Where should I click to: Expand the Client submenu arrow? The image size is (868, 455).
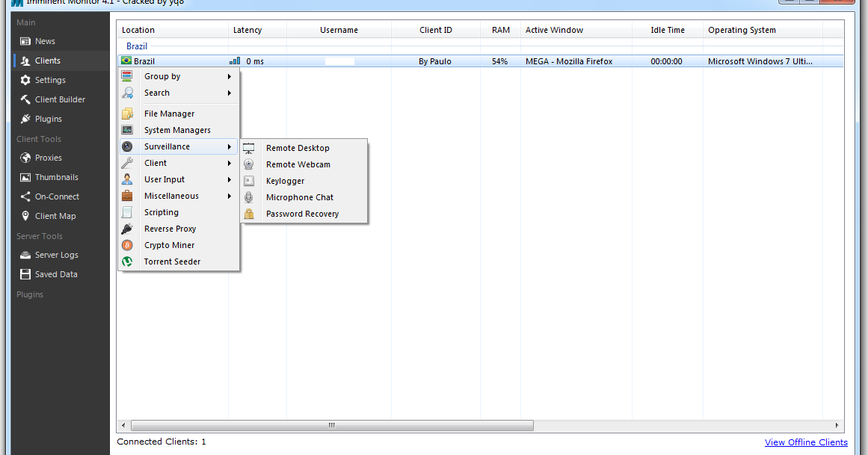click(230, 164)
